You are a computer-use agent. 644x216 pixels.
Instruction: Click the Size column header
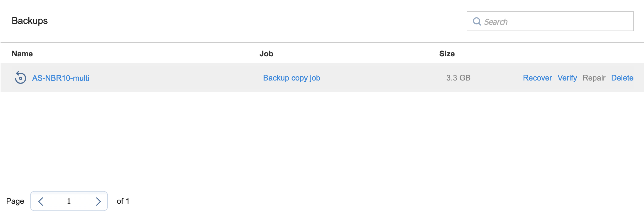tap(447, 54)
